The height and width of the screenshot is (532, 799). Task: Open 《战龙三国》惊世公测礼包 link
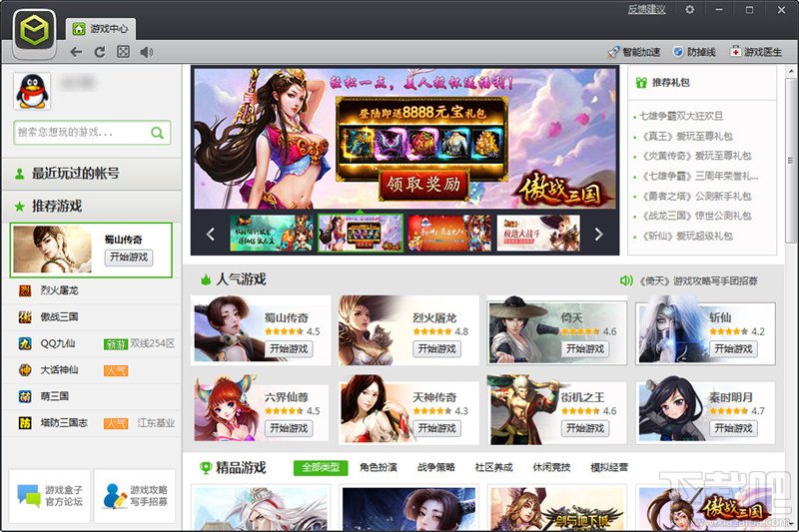click(695, 216)
